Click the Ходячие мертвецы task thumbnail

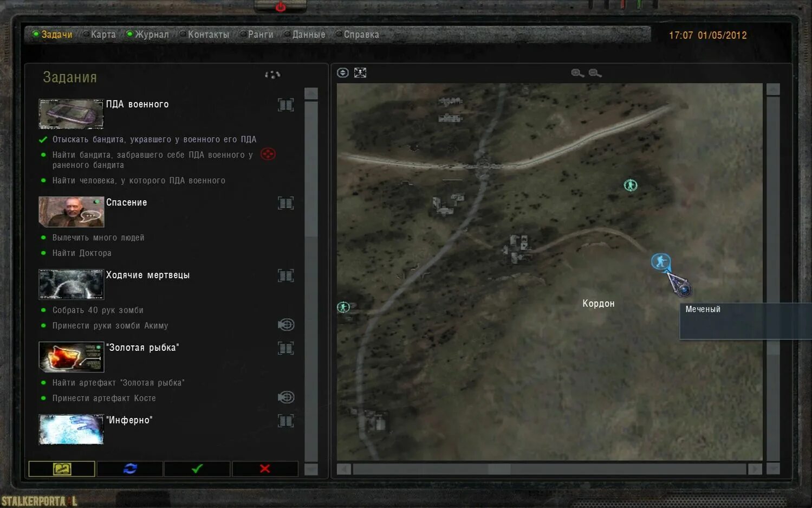click(71, 284)
